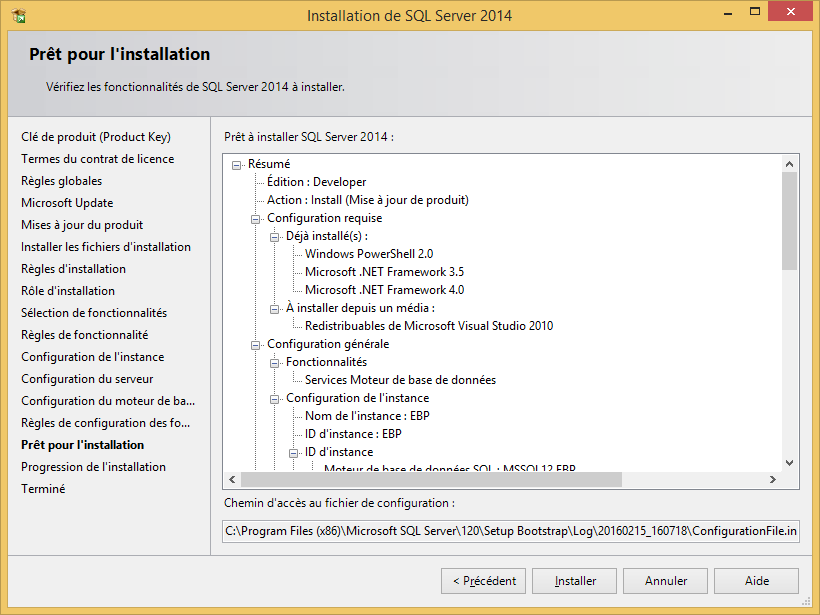Collapse the Résumé tree node
Viewport: 820px width, 615px height.
tap(236, 165)
